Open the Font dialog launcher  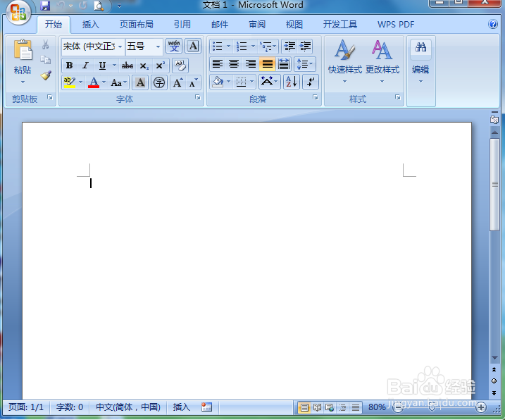point(198,97)
